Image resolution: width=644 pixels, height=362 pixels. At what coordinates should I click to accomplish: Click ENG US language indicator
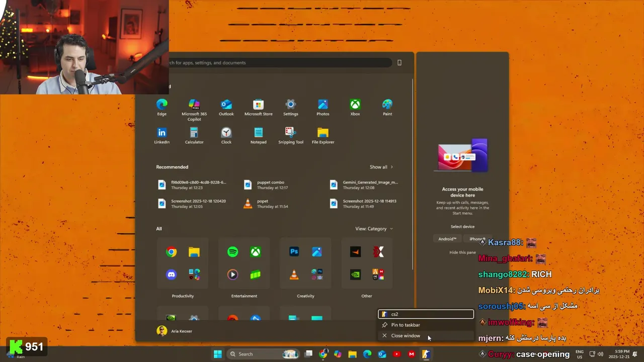click(x=580, y=354)
